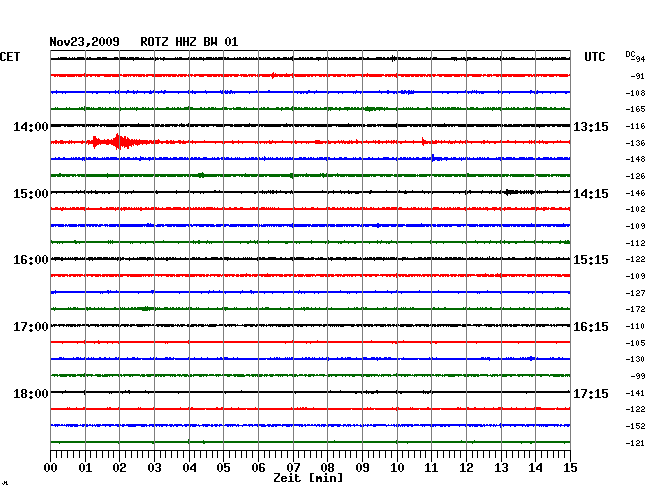
Task: Select the UTC time label "16:15"
Action: pyautogui.click(x=591, y=327)
